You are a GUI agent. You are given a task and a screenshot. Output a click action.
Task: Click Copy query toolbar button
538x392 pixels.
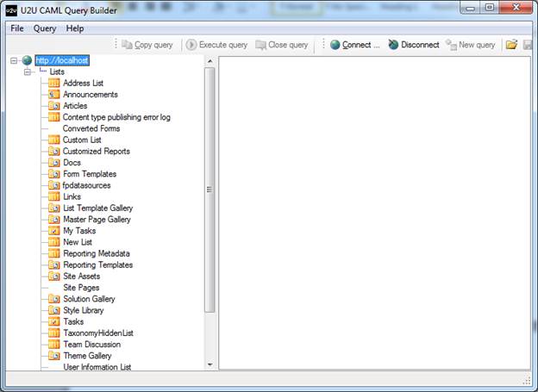[147, 45]
